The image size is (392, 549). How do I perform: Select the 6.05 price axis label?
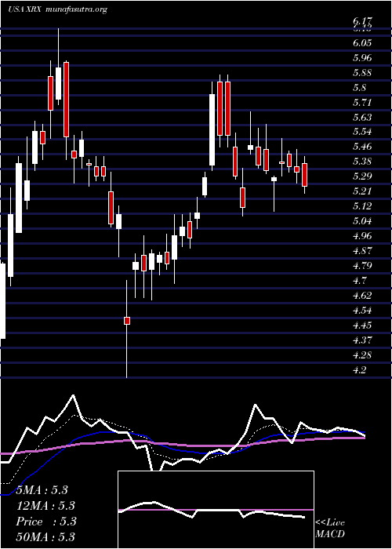[362, 43]
